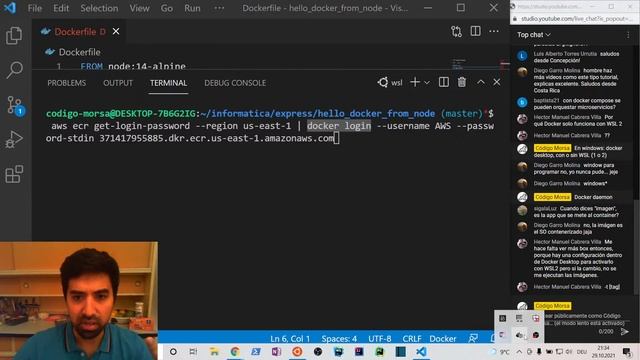
Task: Open the Top chat dropdown in YouTube chat
Action: click(x=534, y=35)
